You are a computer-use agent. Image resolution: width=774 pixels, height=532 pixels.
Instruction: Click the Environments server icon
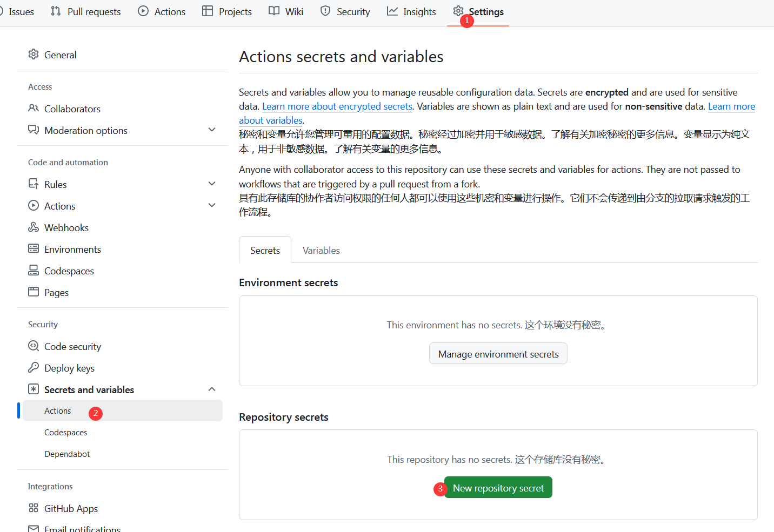click(x=34, y=248)
